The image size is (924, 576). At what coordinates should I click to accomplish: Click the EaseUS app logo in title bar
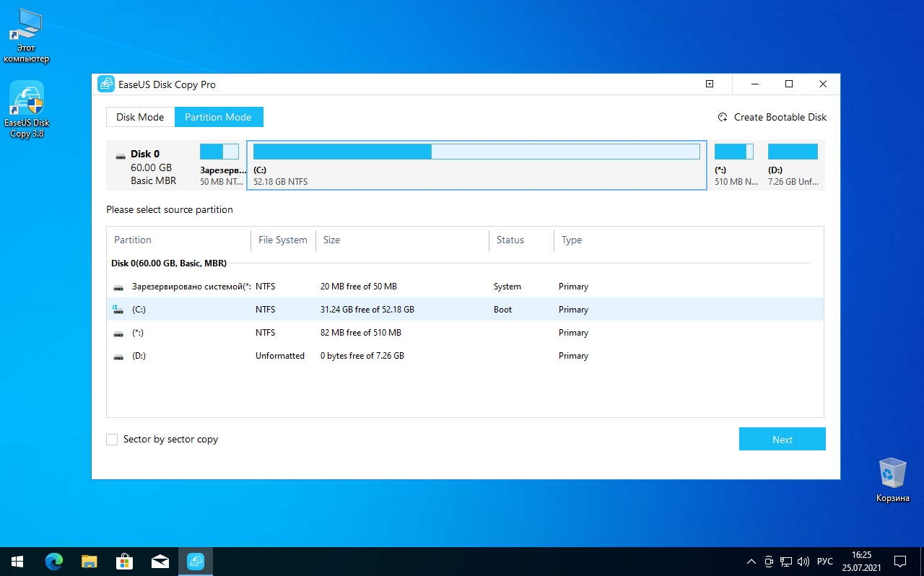pos(106,84)
